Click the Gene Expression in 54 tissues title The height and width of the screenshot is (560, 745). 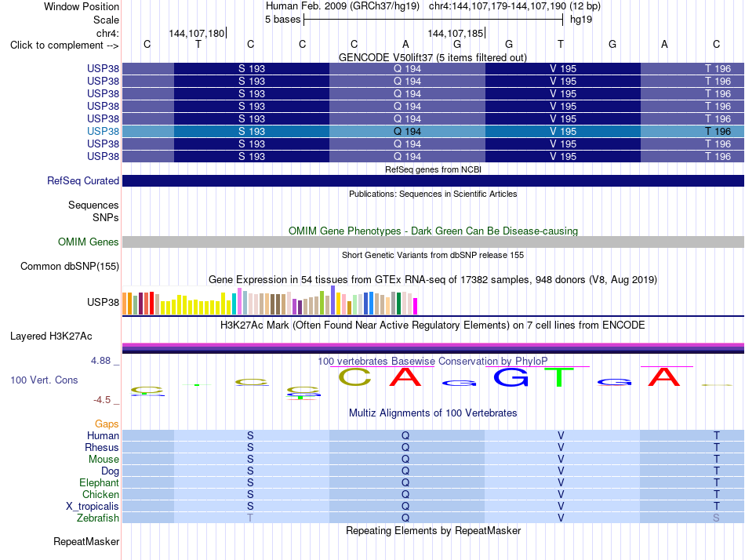(432, 279)
